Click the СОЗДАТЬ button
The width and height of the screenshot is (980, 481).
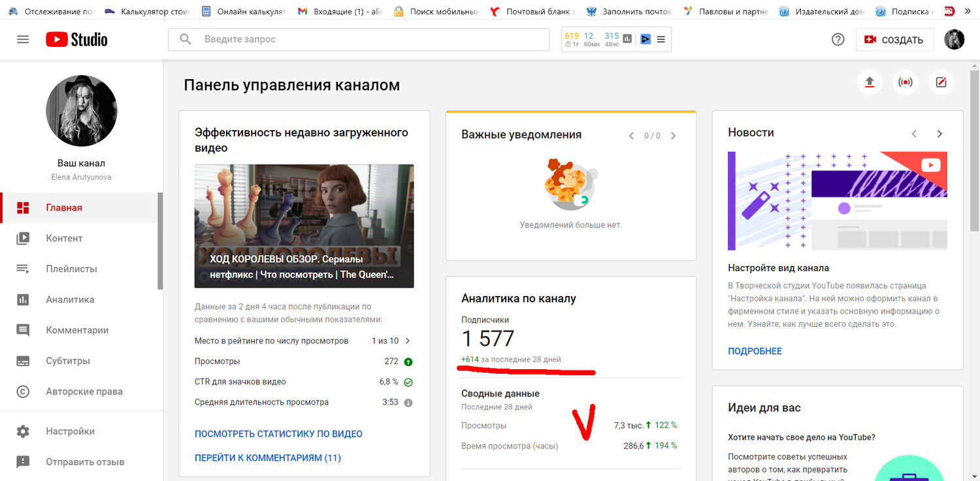[894, 40]
